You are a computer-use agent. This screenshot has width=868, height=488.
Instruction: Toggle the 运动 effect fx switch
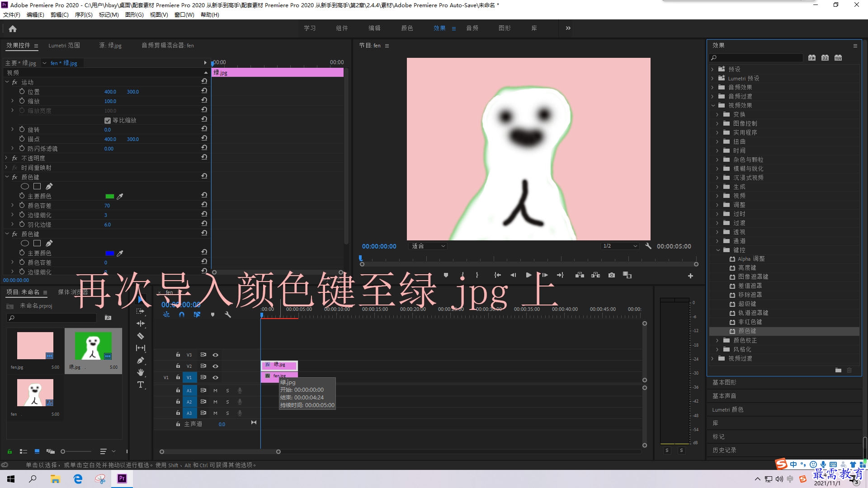coord(14,82)
